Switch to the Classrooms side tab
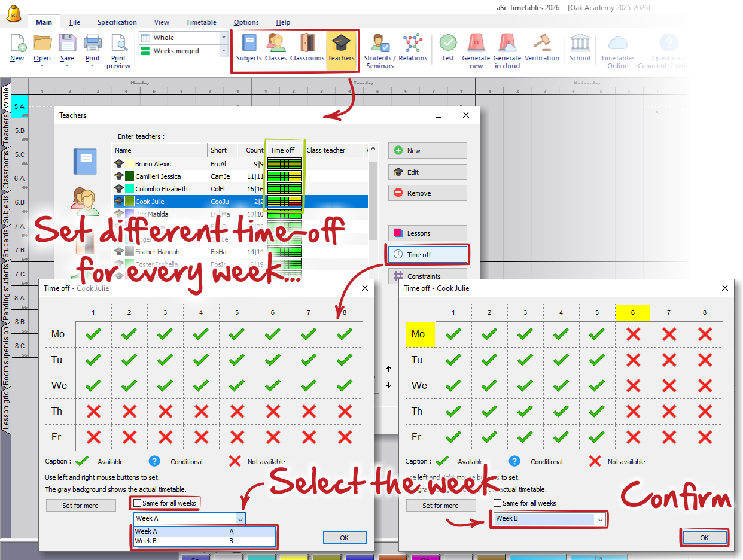 (6, 170)
